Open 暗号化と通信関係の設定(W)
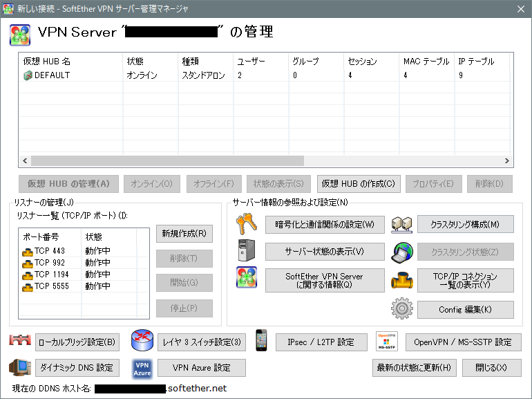 tap(325, 225)
